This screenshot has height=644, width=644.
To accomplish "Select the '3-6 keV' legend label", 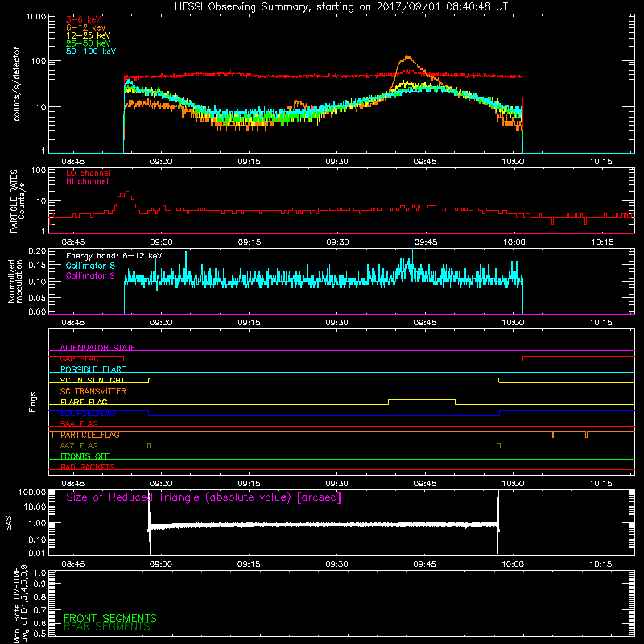I will [84, 19].
